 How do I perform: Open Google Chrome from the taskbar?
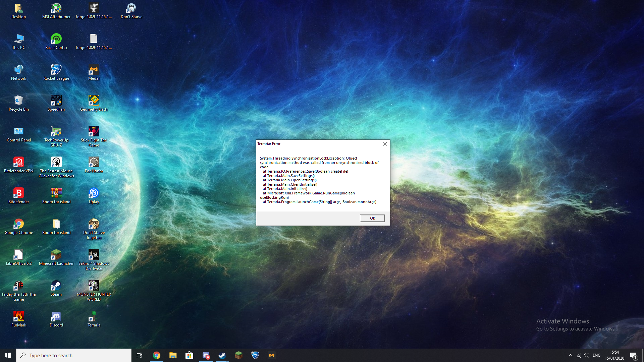coord(156,355)
